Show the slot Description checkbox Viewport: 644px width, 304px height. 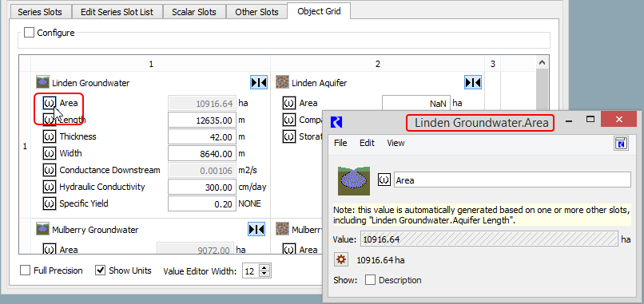[x=371, y=280]
